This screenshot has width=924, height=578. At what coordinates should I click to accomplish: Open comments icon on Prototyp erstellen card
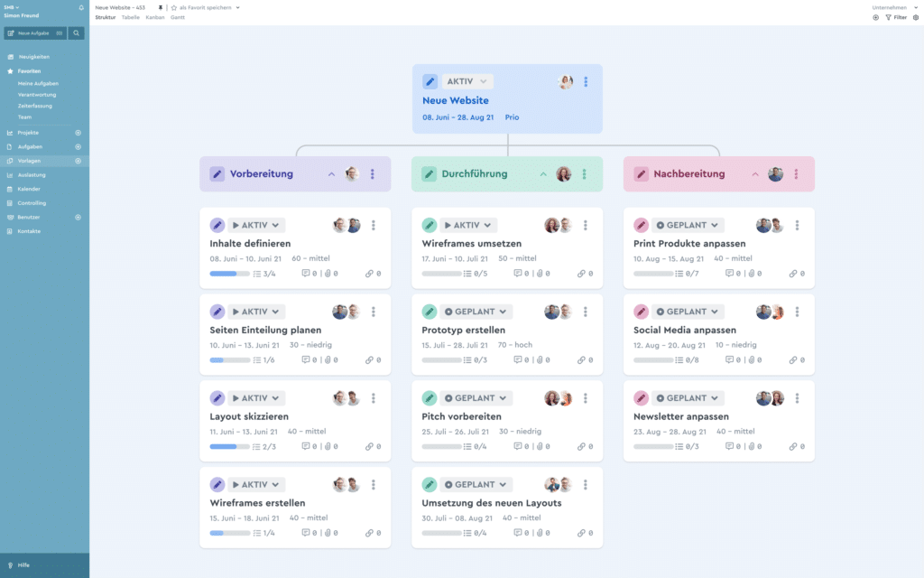pos(518,359)
